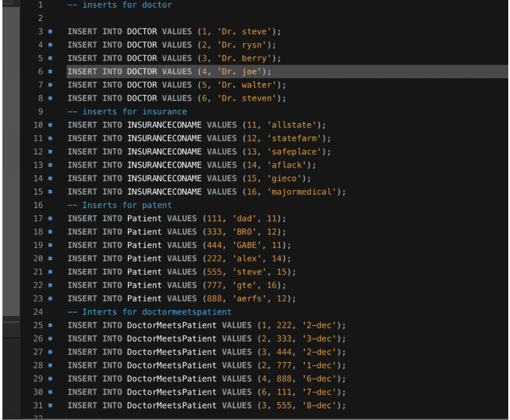Click line number 9 in the gutter
The height and width of the screenshot is (420, 510).
(41, 111)
